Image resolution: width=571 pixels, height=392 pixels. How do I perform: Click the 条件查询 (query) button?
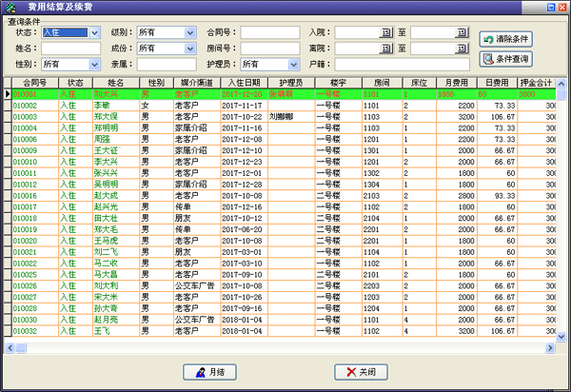click(x=506, y=59)
